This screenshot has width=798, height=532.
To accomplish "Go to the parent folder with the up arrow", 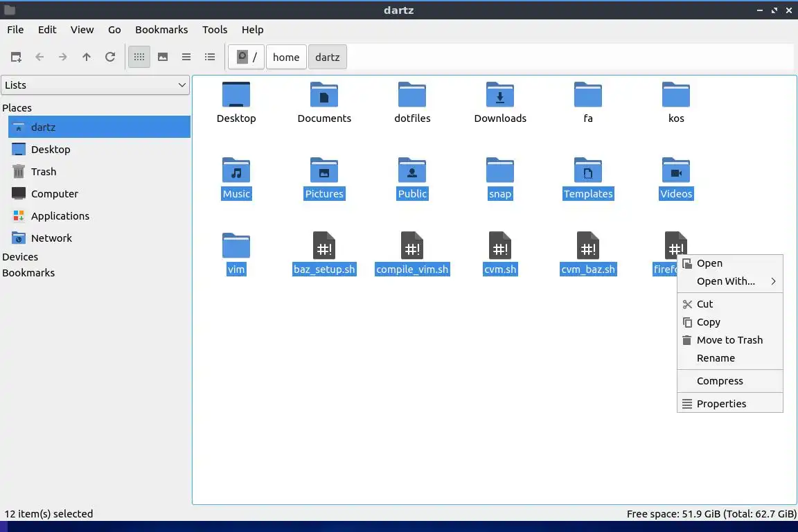I will 87,57.
